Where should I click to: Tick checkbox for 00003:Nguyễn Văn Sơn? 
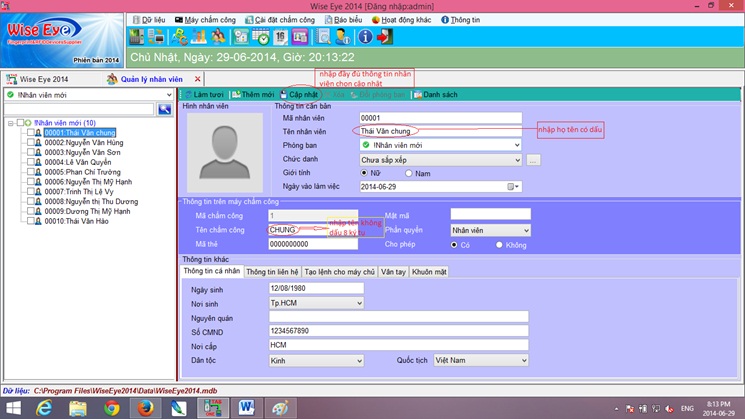tap(30, 152)
